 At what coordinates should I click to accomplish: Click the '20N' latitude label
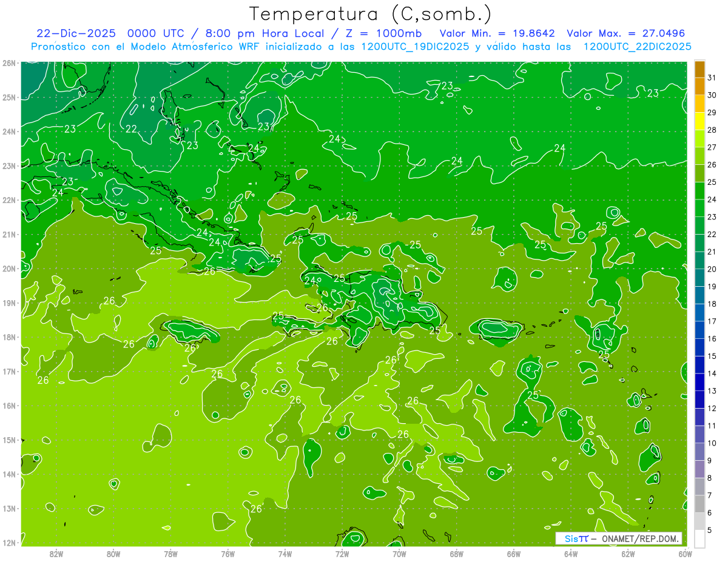(8, 269)
